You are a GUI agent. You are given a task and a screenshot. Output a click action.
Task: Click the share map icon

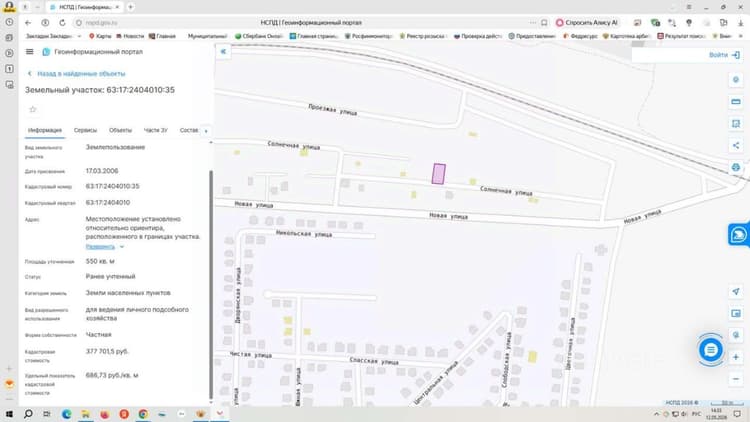click(x=736, y=145)
